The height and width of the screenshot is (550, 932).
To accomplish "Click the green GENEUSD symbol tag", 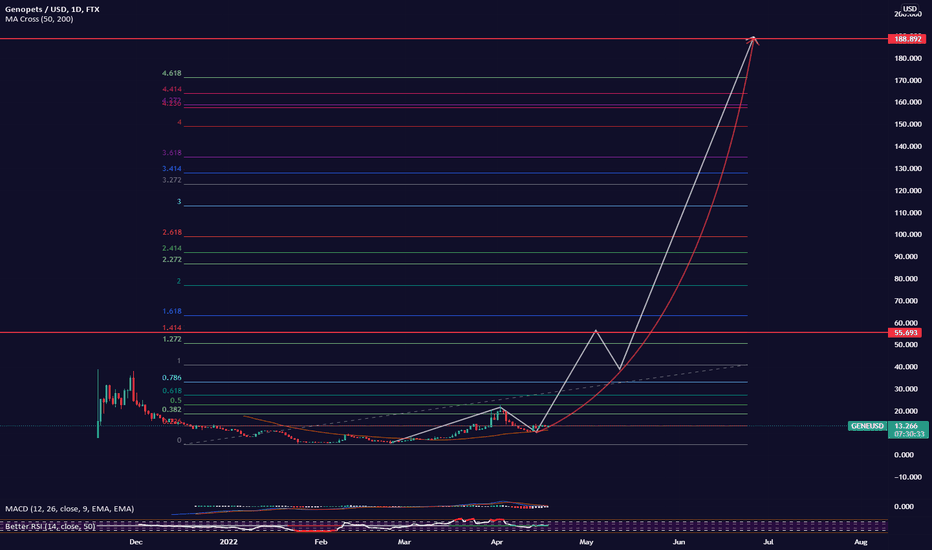I will 867,426.
